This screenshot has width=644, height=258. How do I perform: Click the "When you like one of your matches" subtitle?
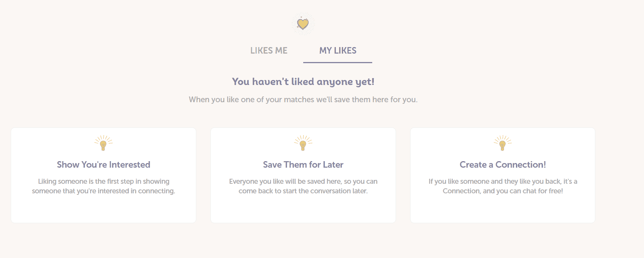pos(303,100)
